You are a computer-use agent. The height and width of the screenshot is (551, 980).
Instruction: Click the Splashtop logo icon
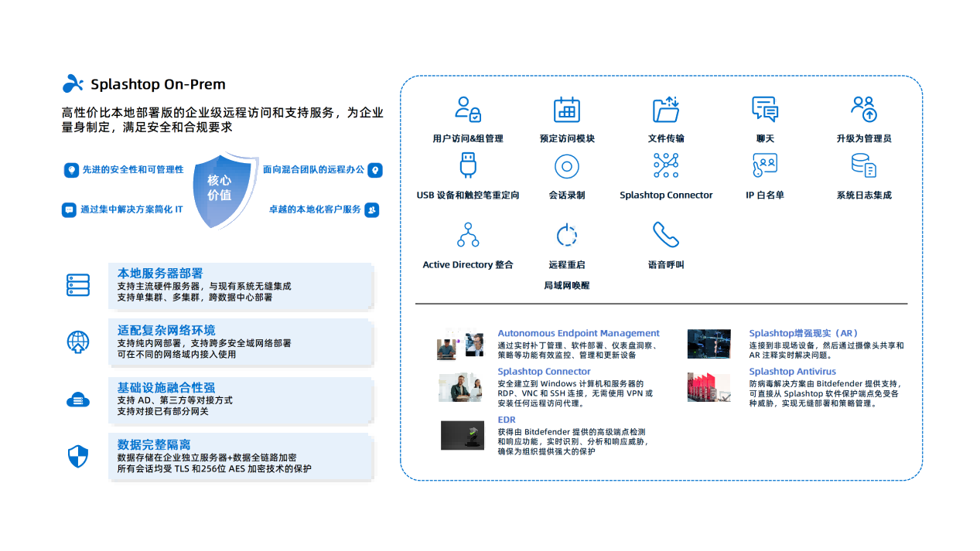73,83
